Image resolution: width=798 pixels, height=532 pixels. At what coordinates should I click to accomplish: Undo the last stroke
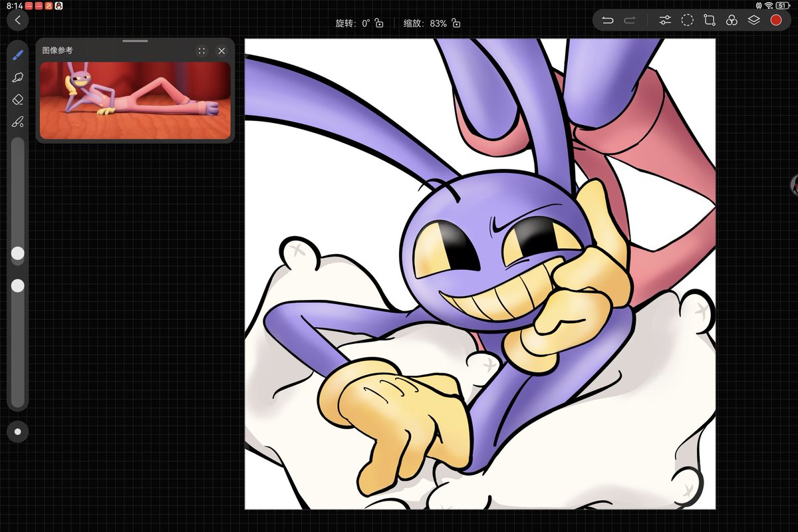tap(607, 21)
